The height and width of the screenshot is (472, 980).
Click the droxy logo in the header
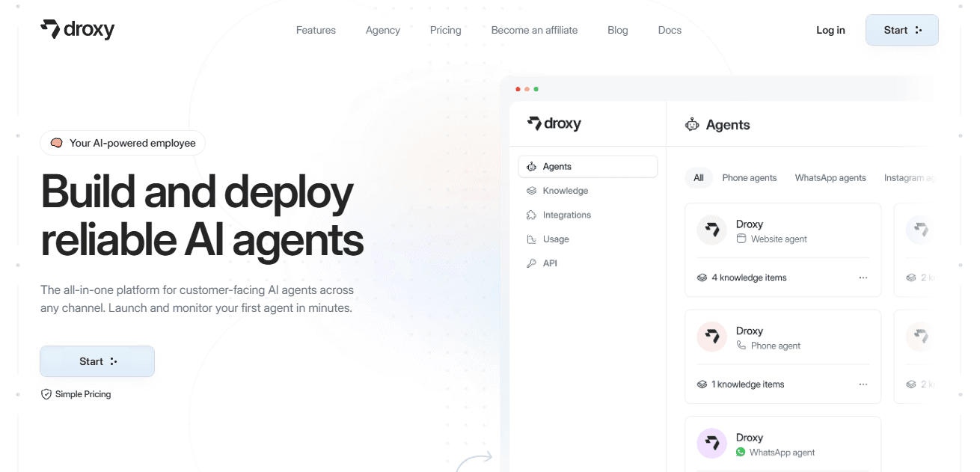(x=77, y=30)
